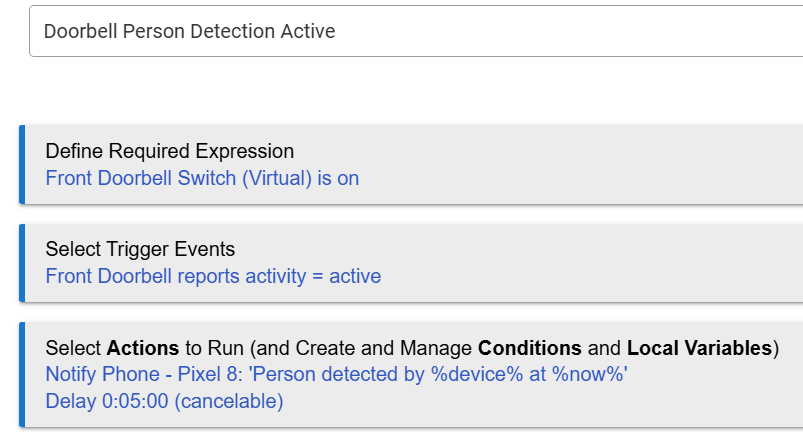Click blue left edge of Required Expression panel
803x432 pixels.
21,164
